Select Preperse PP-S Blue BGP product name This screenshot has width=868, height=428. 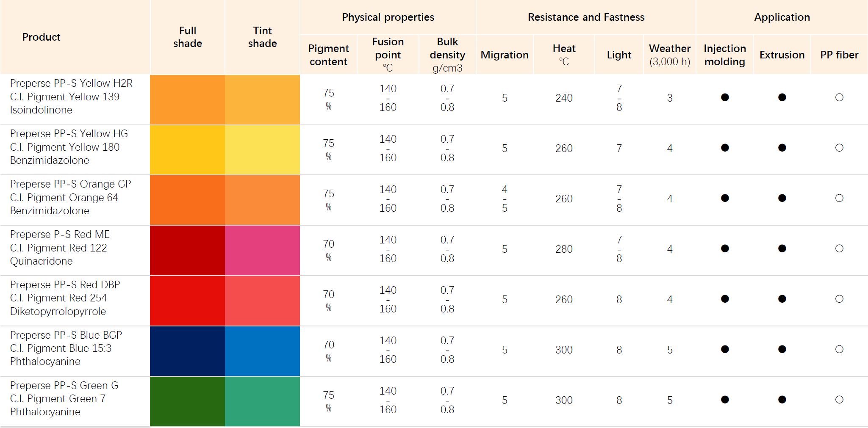[66, 335]
